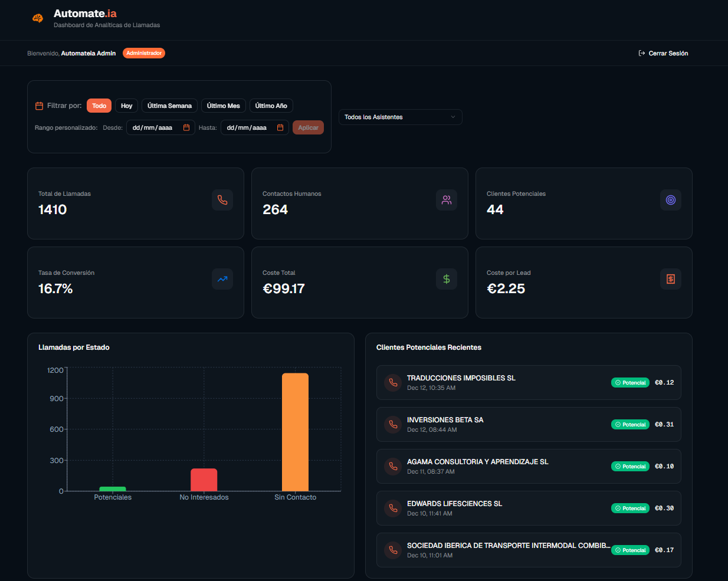
Task: Select the Hoy filter option
Action: pyautogui.click(x=126, y=106)
